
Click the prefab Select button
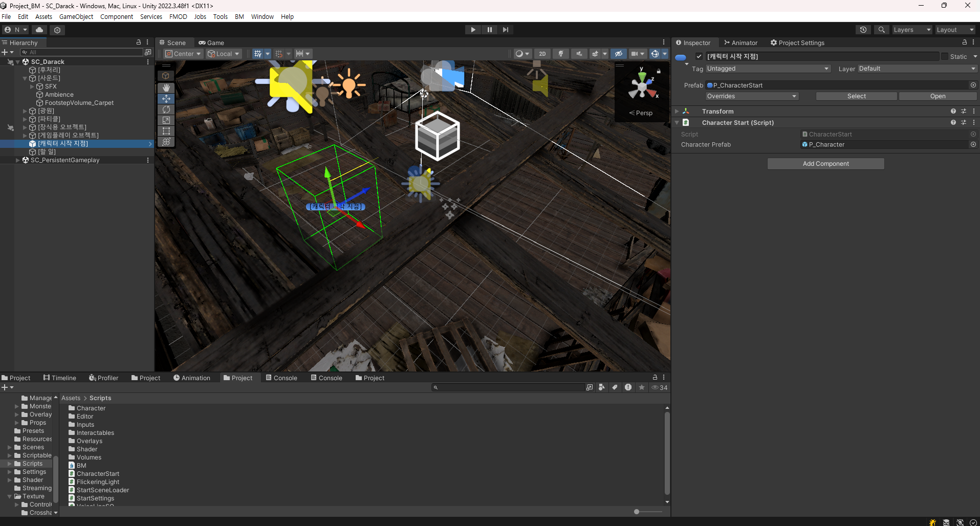[x=856, y=96]
